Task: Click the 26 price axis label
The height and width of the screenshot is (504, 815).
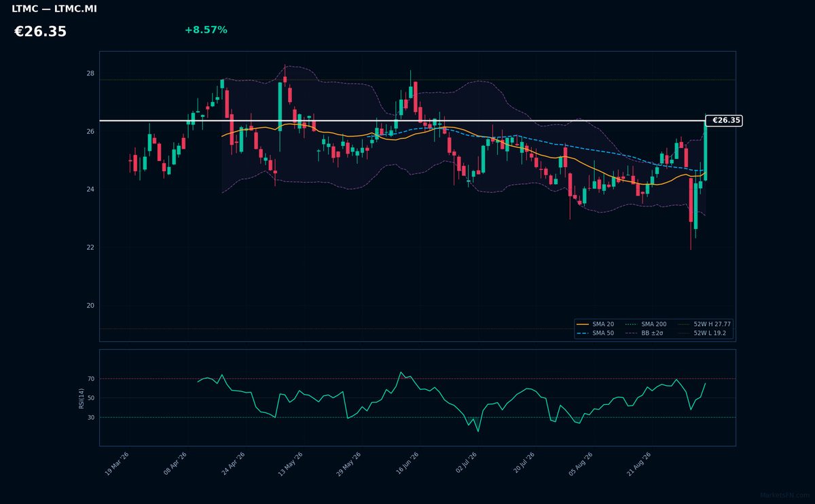Action: pos(90,131)
